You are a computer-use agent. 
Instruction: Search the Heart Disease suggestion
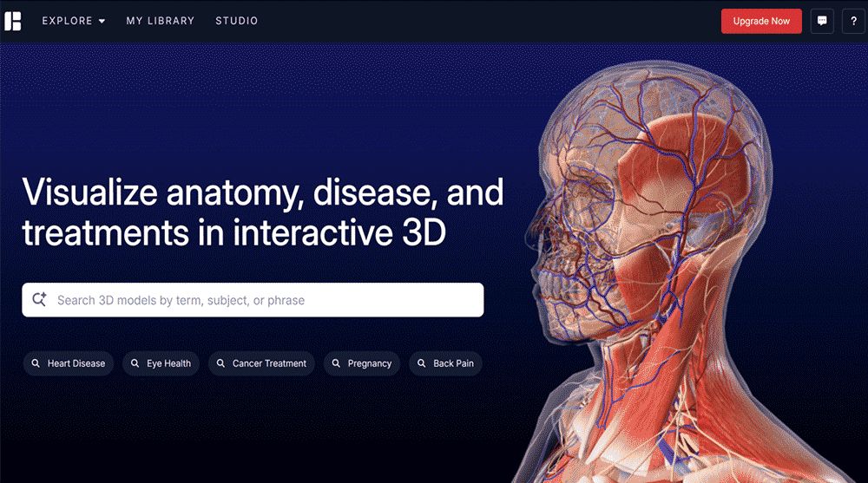tap(69, 363)
